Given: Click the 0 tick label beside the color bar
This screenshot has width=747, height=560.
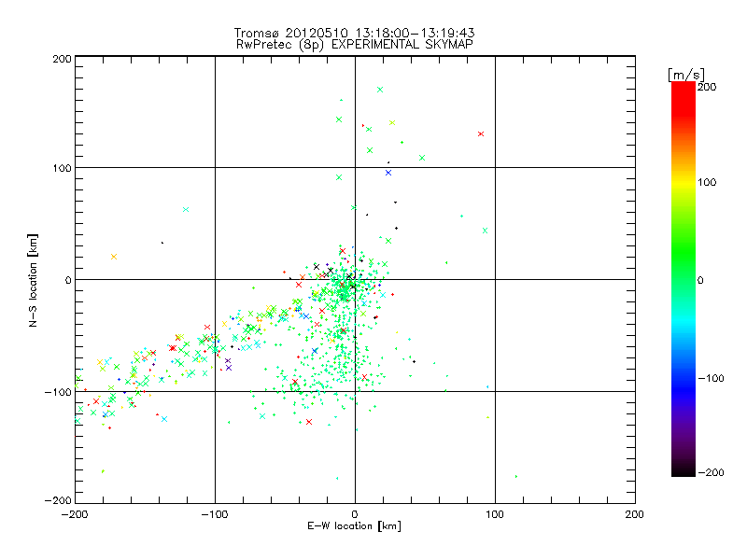Looking at the screenshot, I should (704, 279).
